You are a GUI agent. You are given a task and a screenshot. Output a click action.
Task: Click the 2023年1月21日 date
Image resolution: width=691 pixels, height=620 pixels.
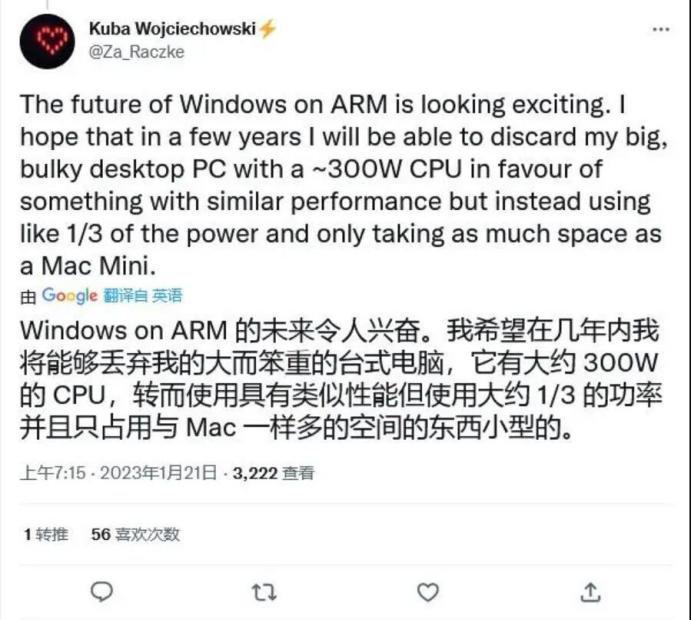pos(159,473)
